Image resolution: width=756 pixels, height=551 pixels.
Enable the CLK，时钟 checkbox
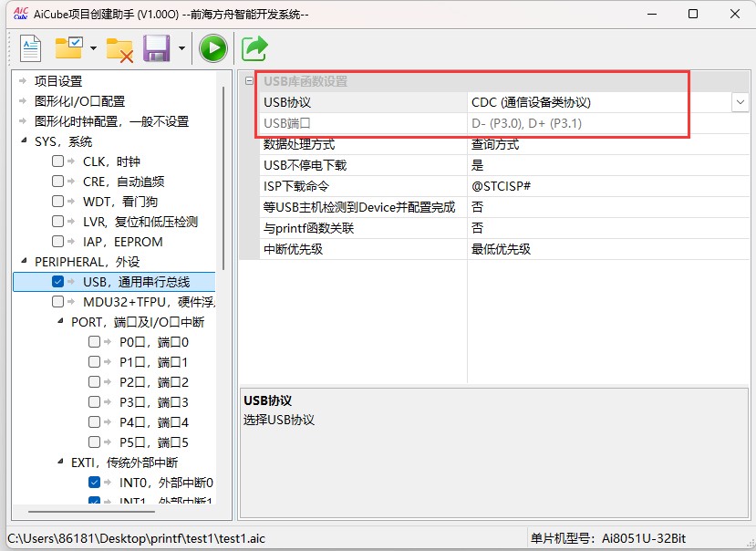click(x=57, y=161)
